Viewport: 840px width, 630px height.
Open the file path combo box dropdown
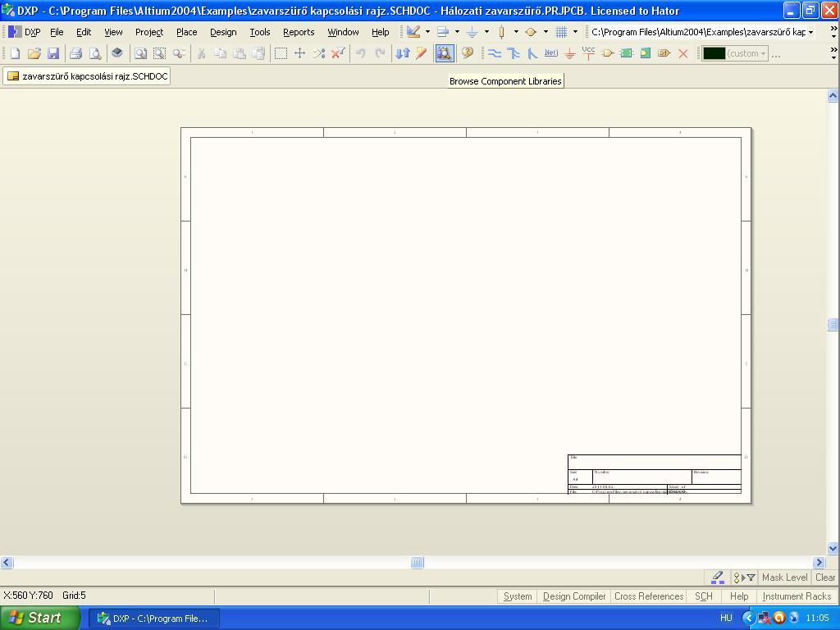pyautogui.click(x=810, y=32)
